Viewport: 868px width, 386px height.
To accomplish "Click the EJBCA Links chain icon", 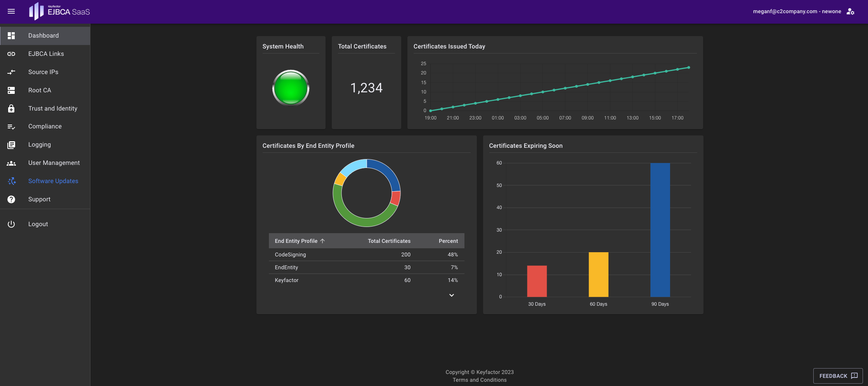I will (x=11, y=54).
